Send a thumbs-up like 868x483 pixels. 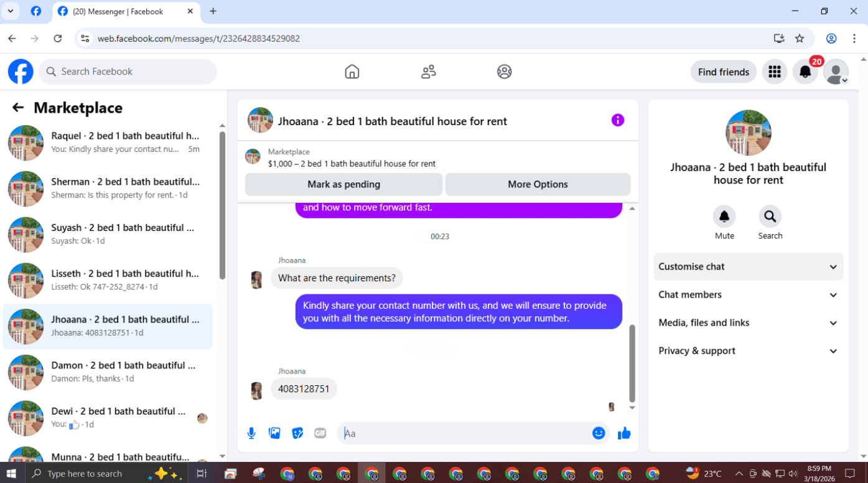[x=624, y=433]
